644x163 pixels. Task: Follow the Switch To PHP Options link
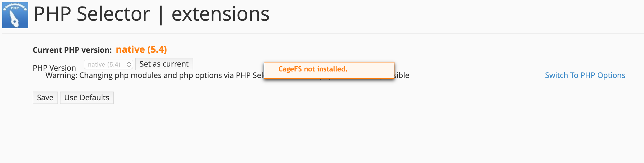pyautogui.click(x=585, y=75)
